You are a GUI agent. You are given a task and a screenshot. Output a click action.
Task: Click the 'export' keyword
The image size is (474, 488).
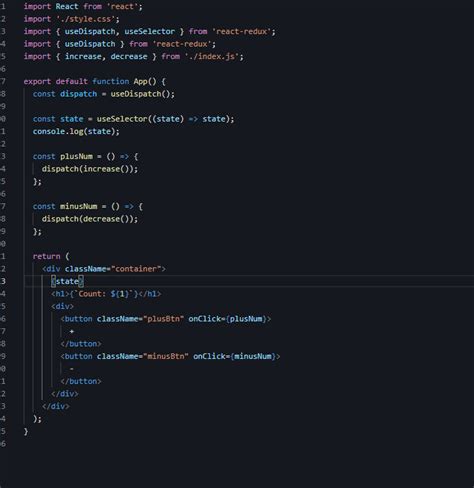point(37,81)
